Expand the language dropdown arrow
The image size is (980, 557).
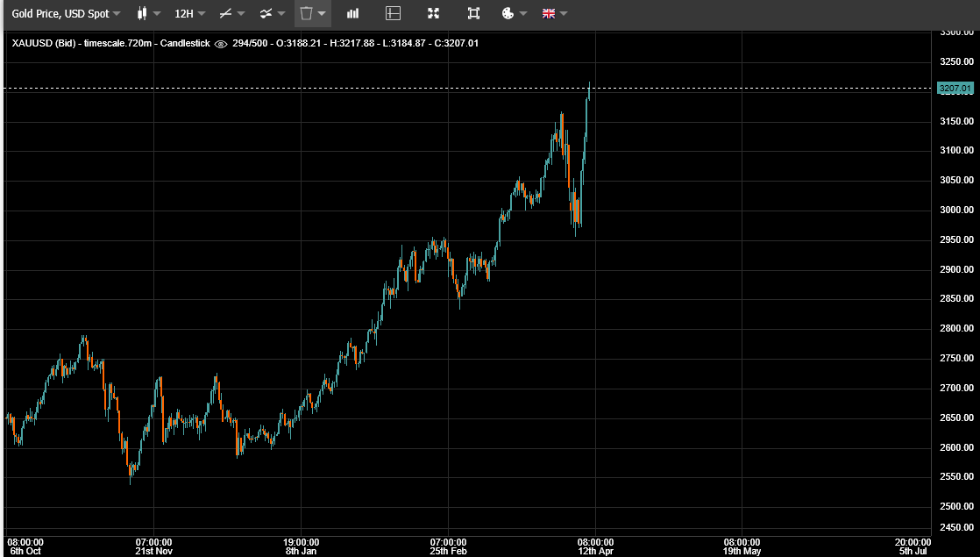tap(564, 14)
